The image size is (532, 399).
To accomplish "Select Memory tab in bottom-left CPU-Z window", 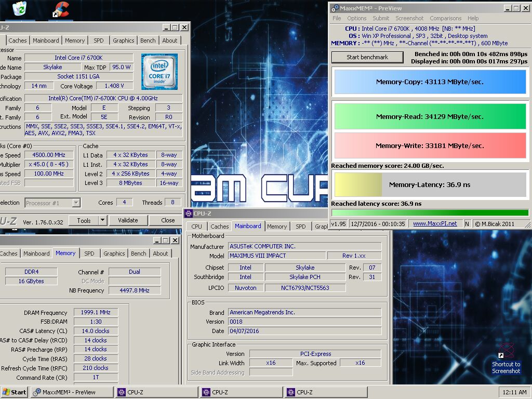I will [65, 253].
